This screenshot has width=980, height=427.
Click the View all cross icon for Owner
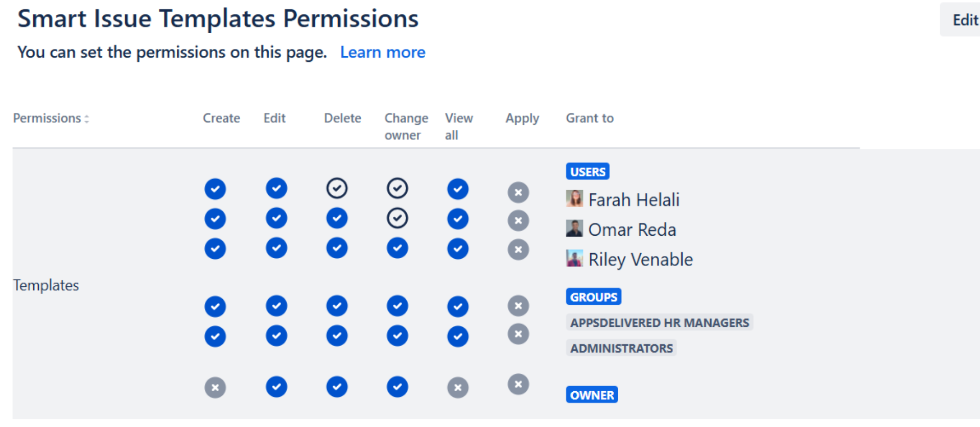click(458, 388)
